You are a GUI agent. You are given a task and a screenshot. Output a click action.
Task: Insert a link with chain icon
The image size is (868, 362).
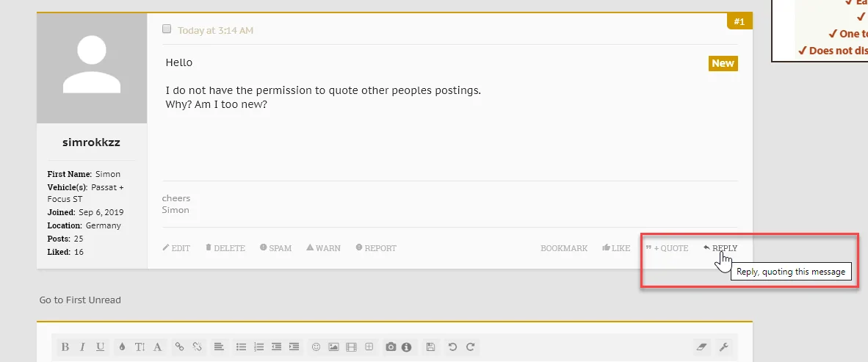point(179,347)
